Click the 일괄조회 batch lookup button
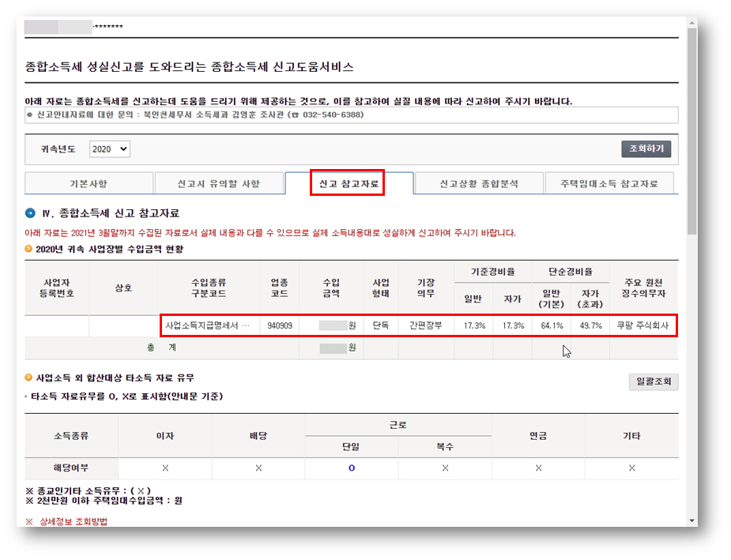Screen dimensions: 731x560 point(653,381)
